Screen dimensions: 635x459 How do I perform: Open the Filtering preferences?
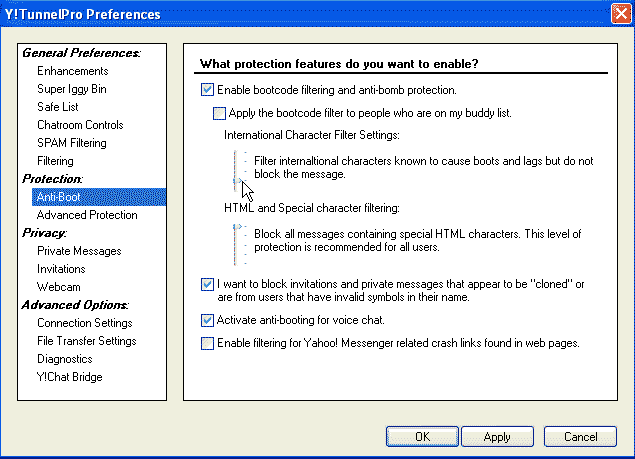[x=55, y=161]
